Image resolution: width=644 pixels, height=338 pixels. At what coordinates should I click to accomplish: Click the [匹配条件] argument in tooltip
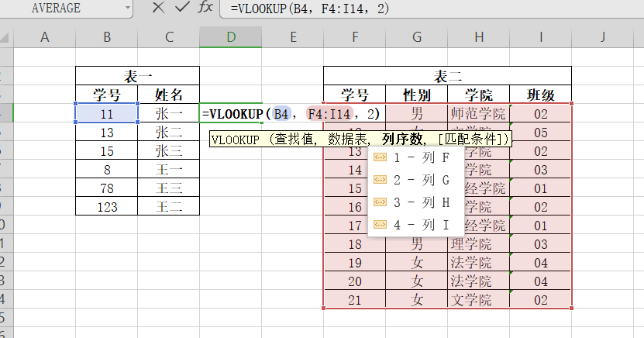tap(472, 139)
